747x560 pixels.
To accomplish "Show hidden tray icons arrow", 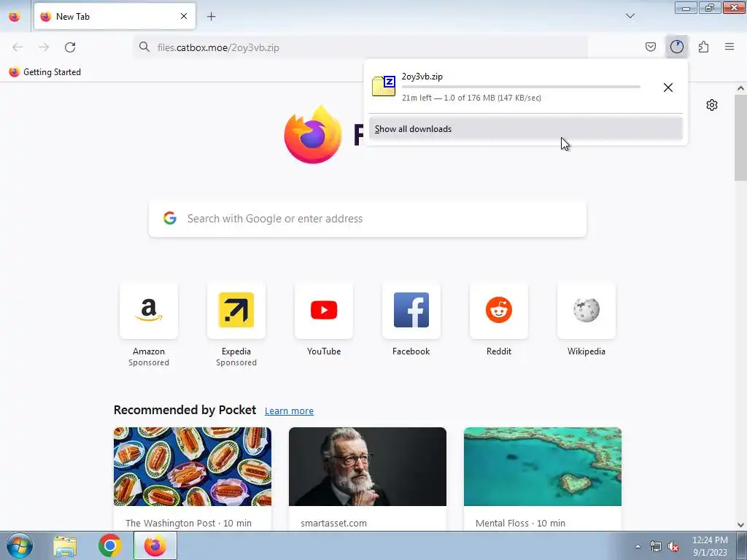I will click(x=638, y=546).
